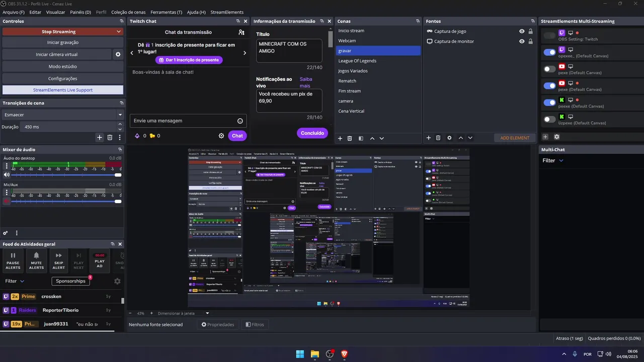
Task: Show next chat banner arrow
Action: click(x=245, y=53)
